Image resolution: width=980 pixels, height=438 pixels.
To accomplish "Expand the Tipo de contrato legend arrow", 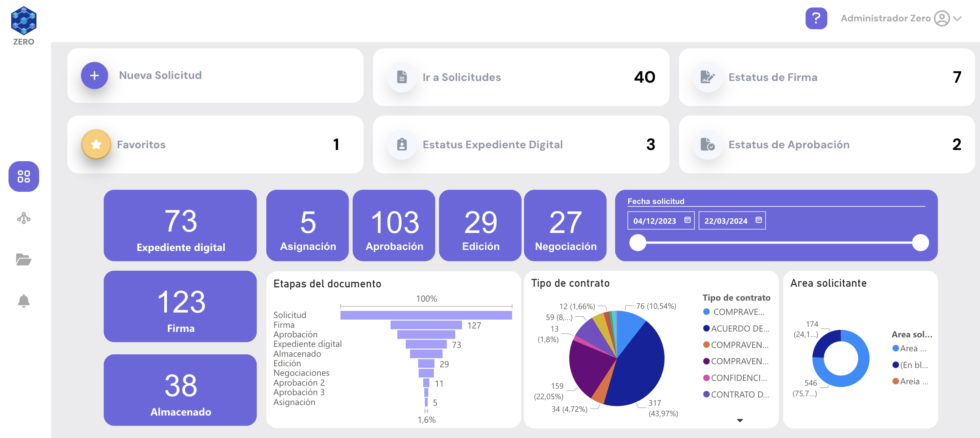I will click(740, 421).
